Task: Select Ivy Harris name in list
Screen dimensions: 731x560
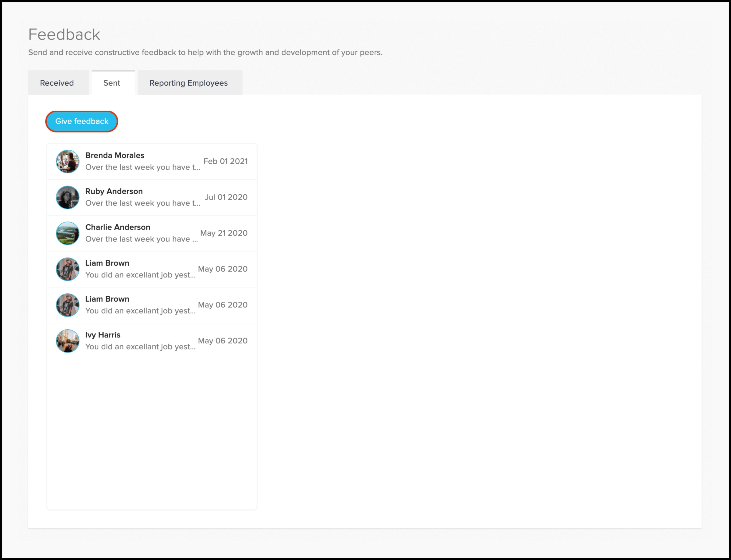Action: pyautogui.click(x=103, y=335)
